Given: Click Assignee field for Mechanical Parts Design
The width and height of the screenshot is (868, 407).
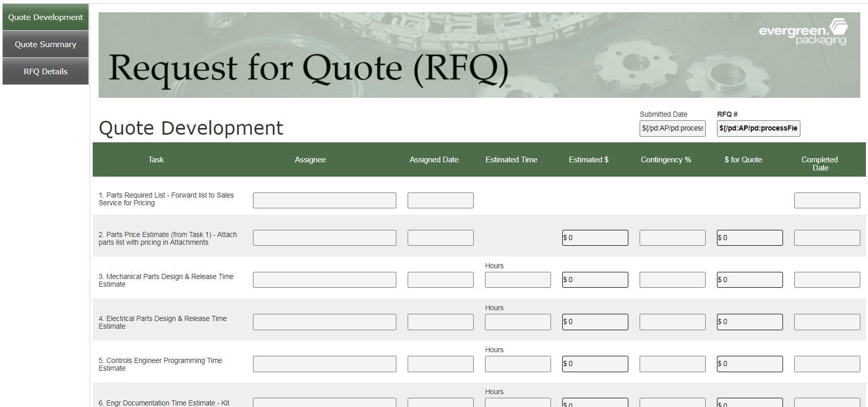Looking at the screenshot, I should click(324, 280).
